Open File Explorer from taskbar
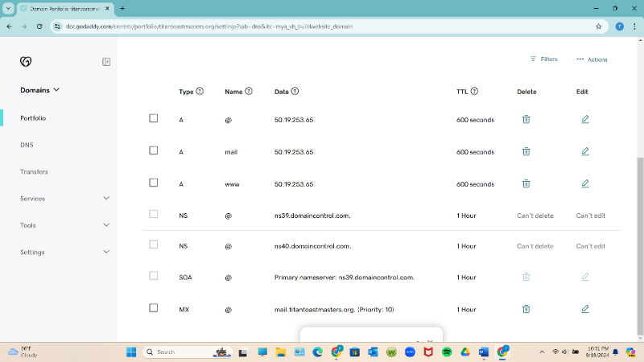This screenshot has height=362, width=644. (x=280, y=352)
